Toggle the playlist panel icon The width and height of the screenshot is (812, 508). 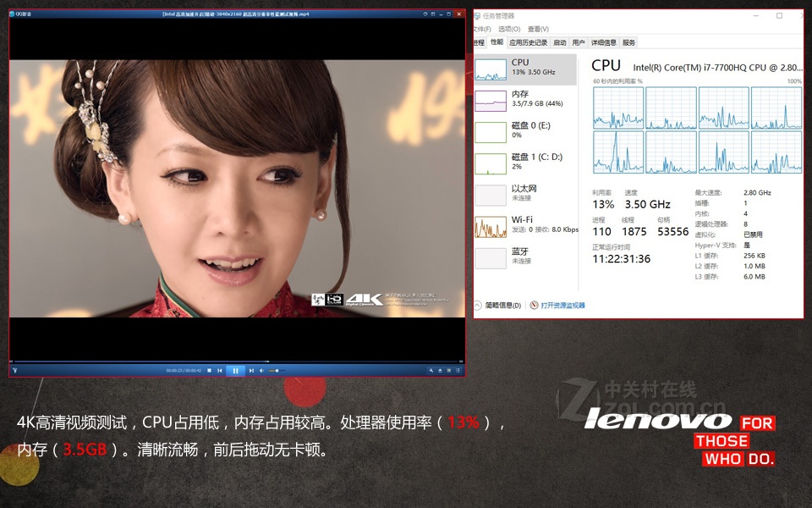[458, 370]
